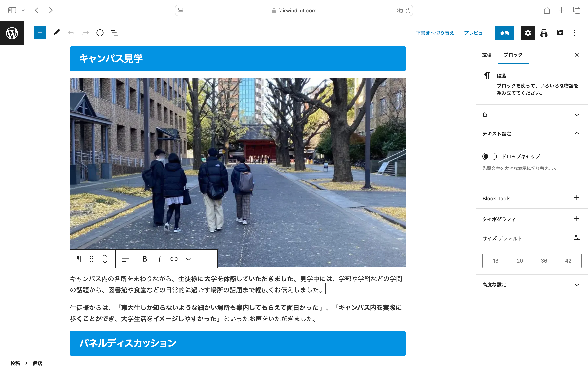Insert a link using the link icon

click(174, 259)
